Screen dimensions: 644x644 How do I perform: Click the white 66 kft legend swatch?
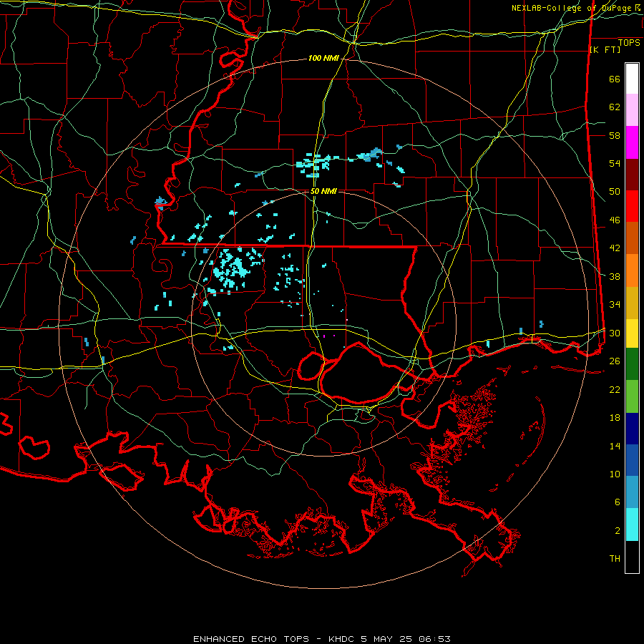pyautogui.click(x=632, y=79)
